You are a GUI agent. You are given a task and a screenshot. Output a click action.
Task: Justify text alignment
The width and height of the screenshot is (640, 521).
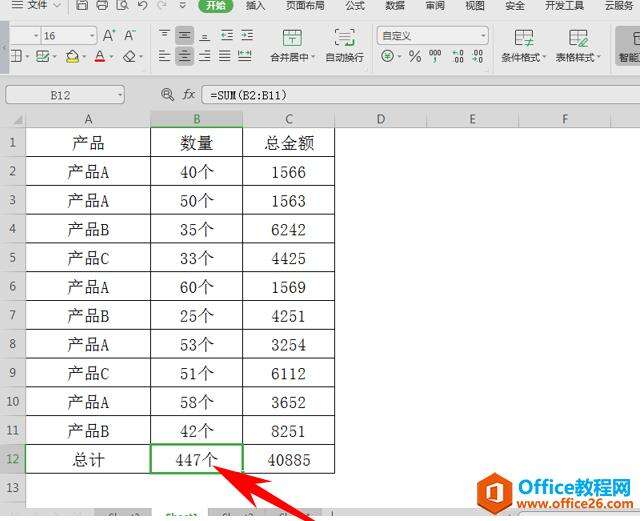point(224,56)
